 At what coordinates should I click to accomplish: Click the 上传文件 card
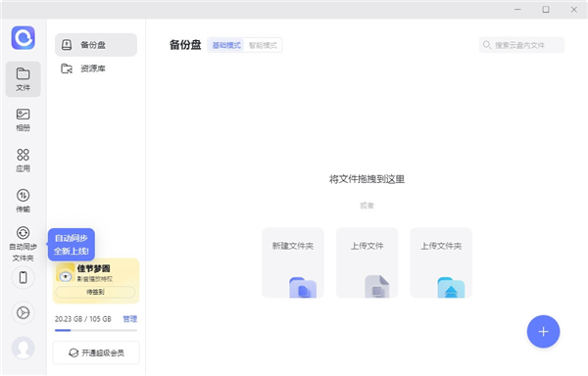click(x=367, y=262)
